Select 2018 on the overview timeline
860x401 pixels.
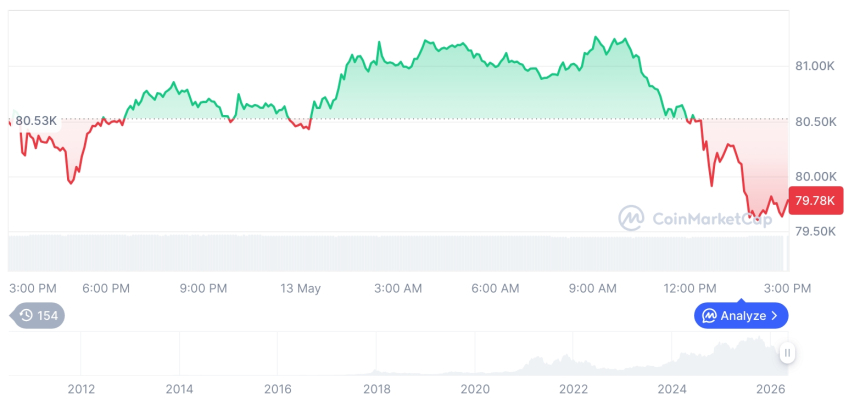(x=376, y=389)
